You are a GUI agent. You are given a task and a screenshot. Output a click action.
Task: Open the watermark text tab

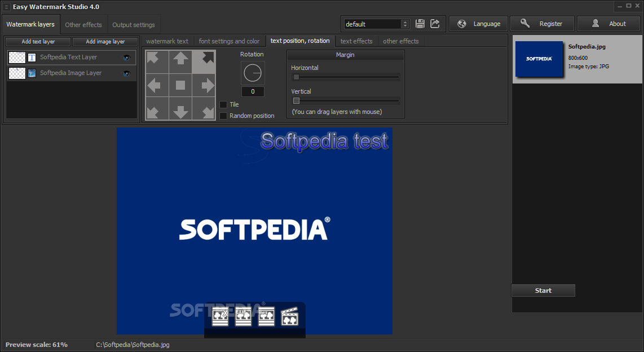(x=167, y=41)
